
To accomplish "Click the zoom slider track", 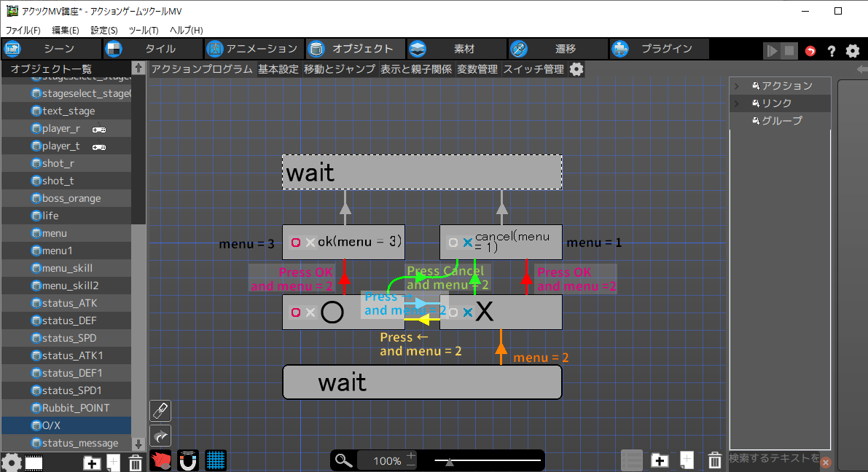I will (488, 460).
